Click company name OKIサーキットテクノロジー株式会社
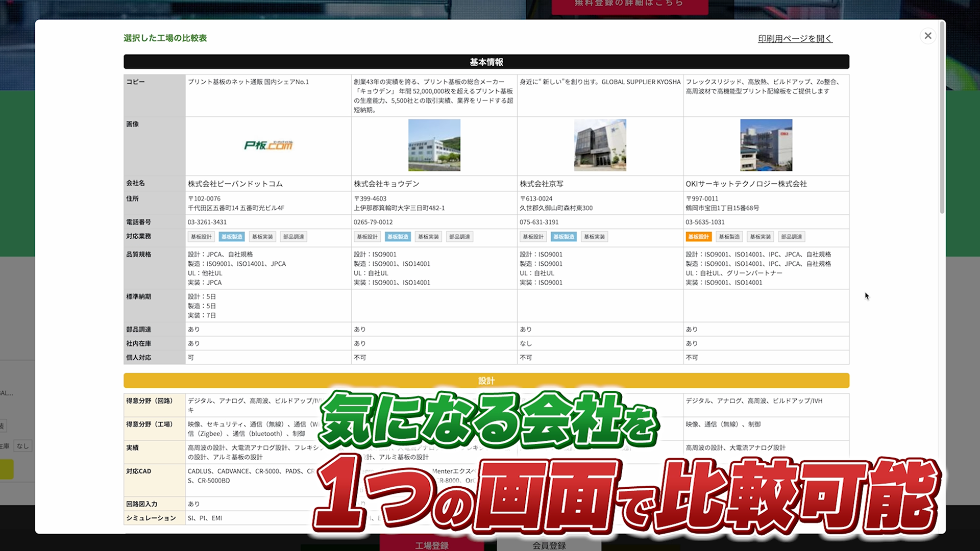 [x=746, y=184]
